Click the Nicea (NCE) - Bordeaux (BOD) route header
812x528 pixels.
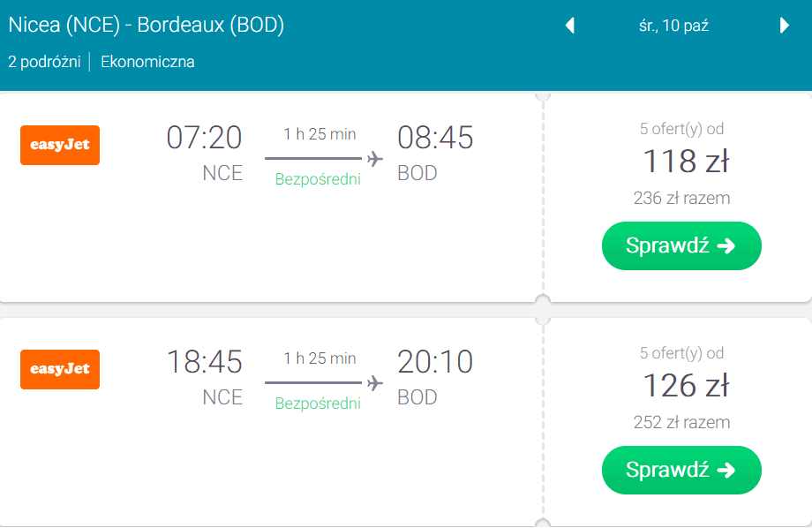pos(147,26)
